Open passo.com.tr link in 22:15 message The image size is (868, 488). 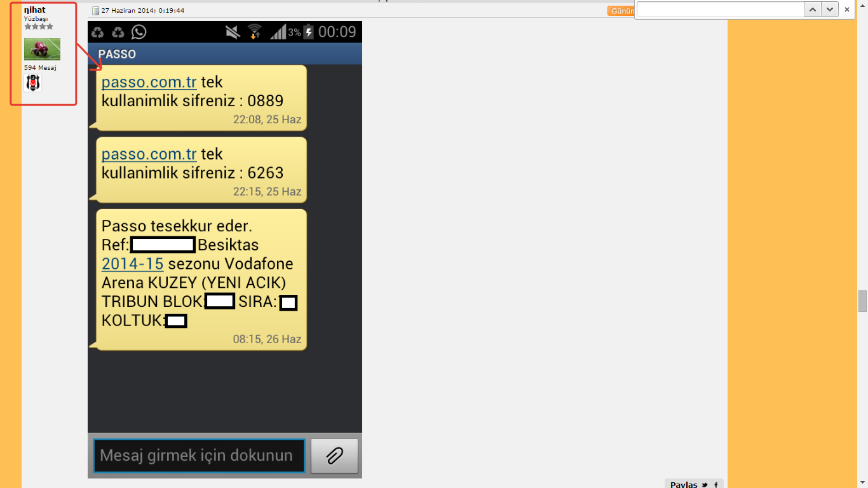click(x=149, y=154)
